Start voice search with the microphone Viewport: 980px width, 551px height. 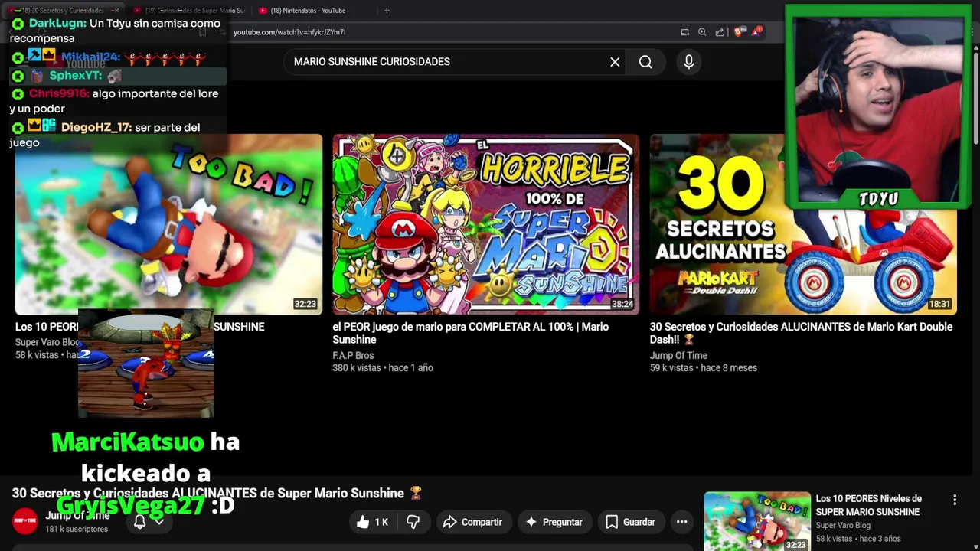tap(689, 62)
